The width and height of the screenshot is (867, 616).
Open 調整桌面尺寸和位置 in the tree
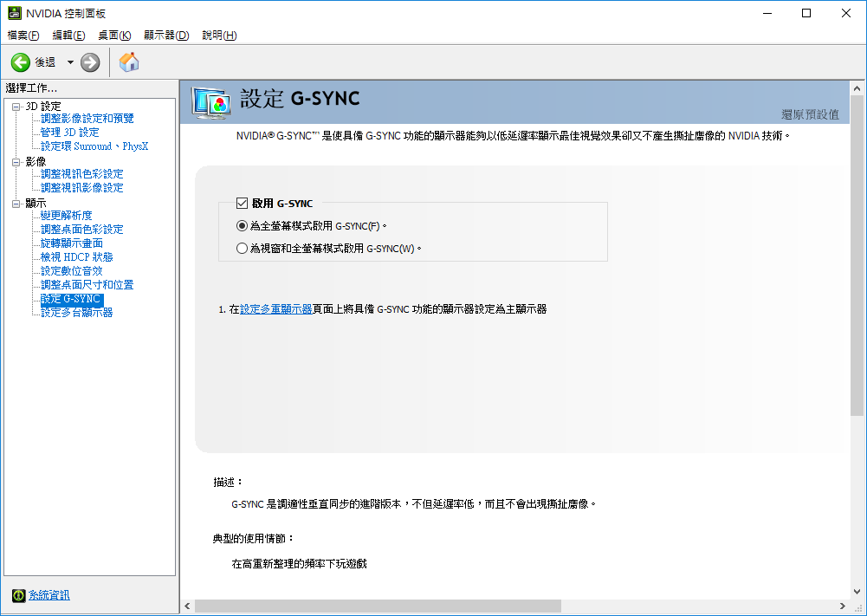point(87,285)
